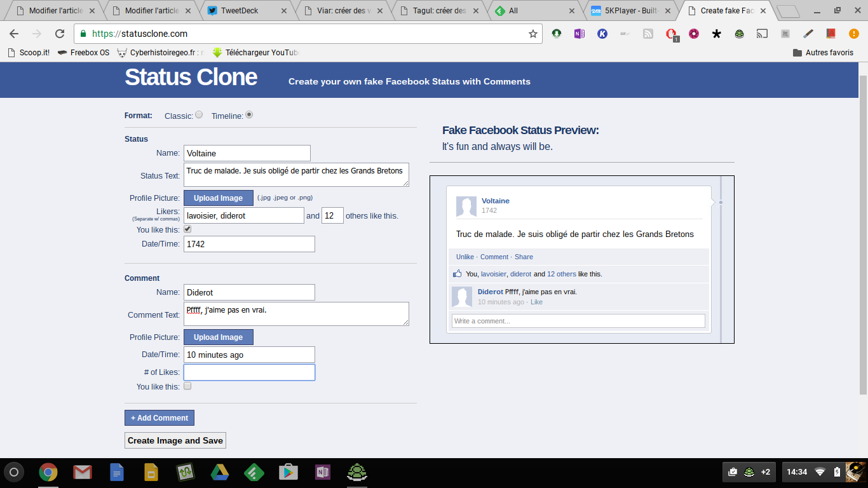Select the Classic format radio button

199,115
